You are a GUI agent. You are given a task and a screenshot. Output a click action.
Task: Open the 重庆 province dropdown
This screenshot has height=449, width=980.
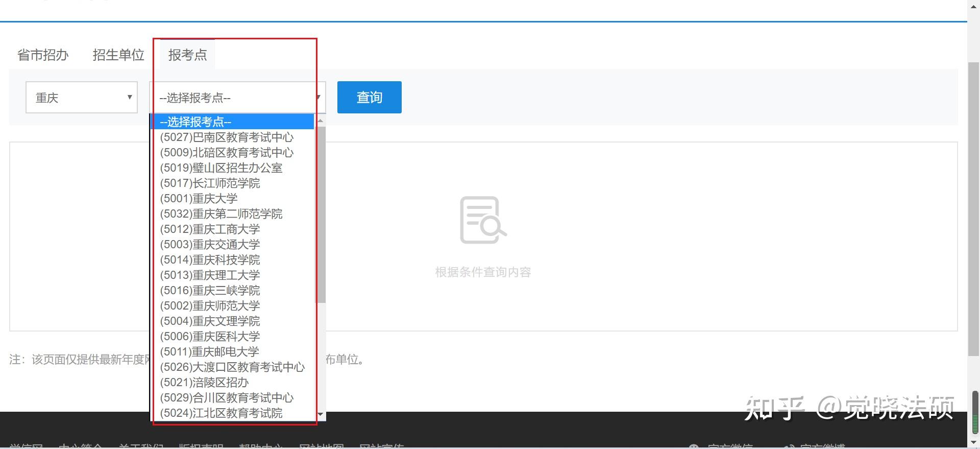(82, 97)
